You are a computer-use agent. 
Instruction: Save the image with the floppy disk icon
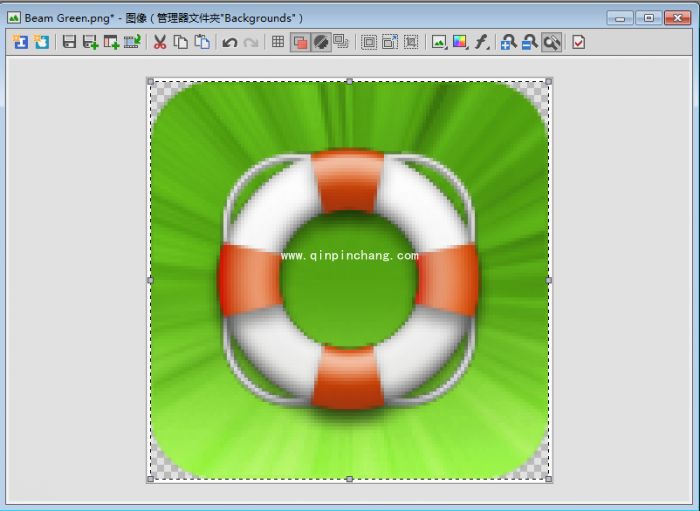click(x=69, y=42)
